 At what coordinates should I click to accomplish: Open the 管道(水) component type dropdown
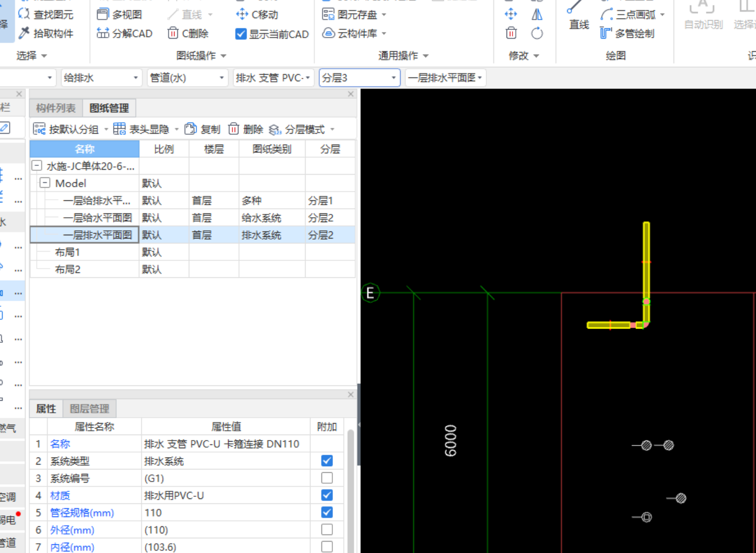187,78
